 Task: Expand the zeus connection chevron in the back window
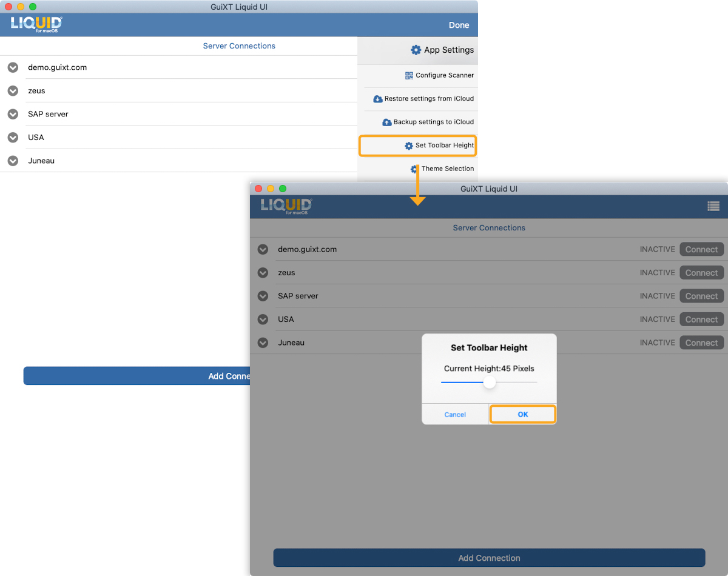(13, 91)
